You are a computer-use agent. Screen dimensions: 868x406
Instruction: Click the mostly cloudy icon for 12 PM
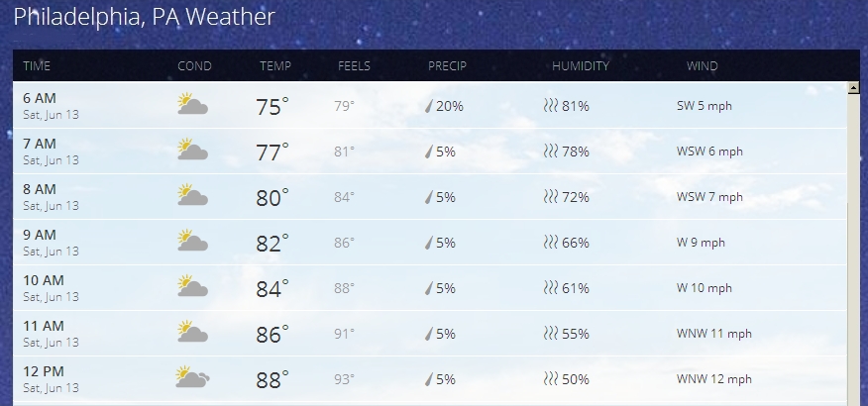pyautogui.click(x=192, y=378)
